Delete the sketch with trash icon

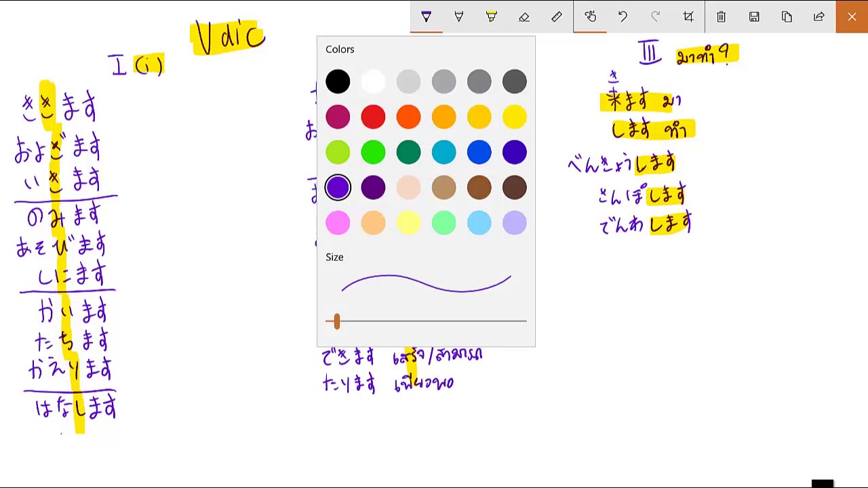tap(722, 16)
